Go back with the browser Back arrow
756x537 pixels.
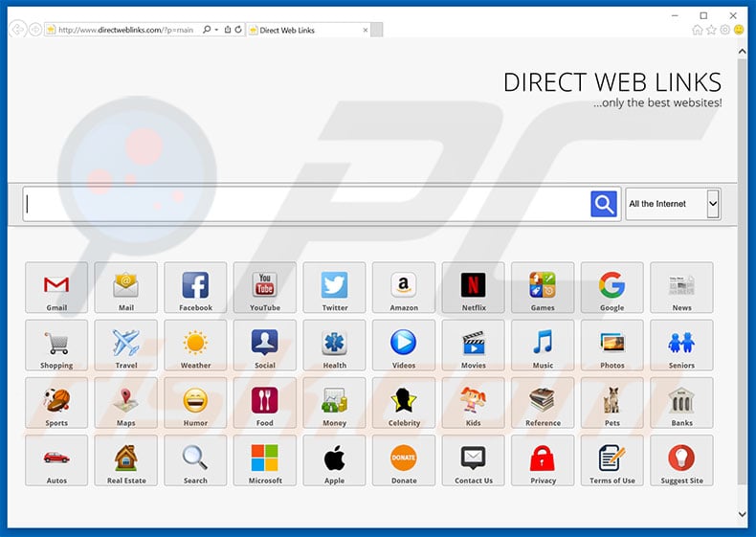18,30
